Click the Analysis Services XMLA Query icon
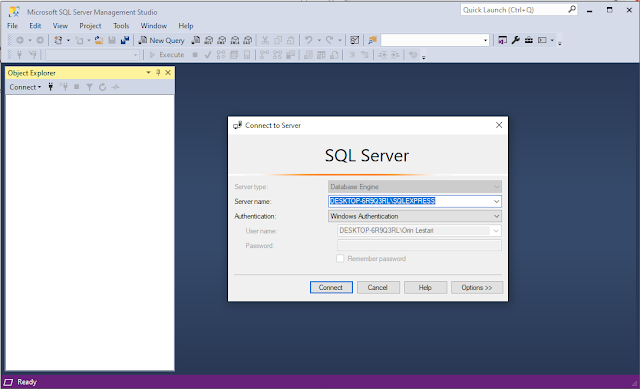 click(235, 40)
